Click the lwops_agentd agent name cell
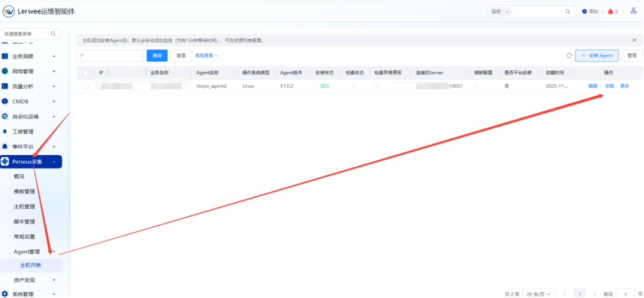This screenshot has width=644, height=298. coord(211,86)
